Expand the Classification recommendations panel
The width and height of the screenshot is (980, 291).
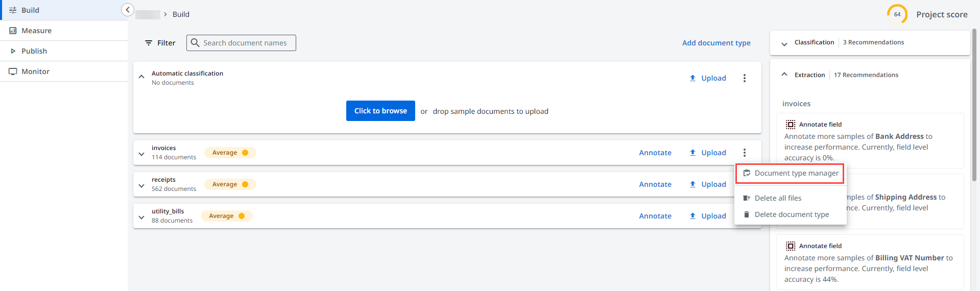(x=784, y=43)
